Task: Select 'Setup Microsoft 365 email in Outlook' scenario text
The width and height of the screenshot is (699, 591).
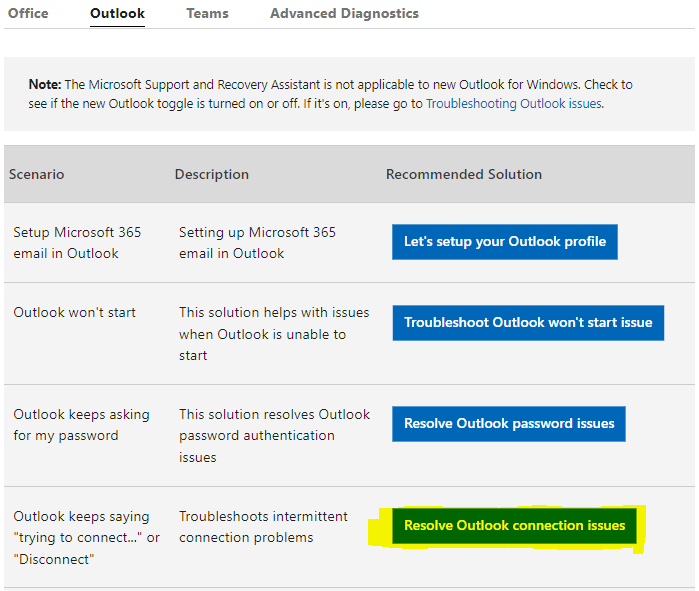Action: [x=77, y=243]
